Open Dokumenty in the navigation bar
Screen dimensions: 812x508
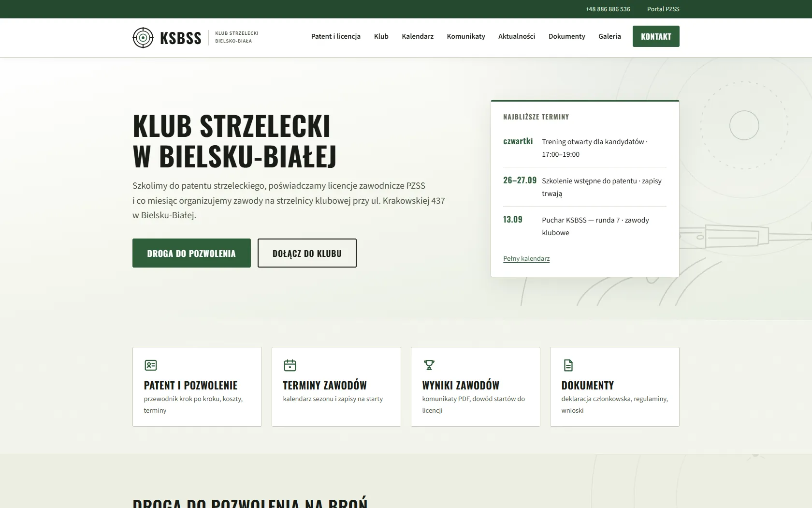pyautogui.click(x=567, y=36)
